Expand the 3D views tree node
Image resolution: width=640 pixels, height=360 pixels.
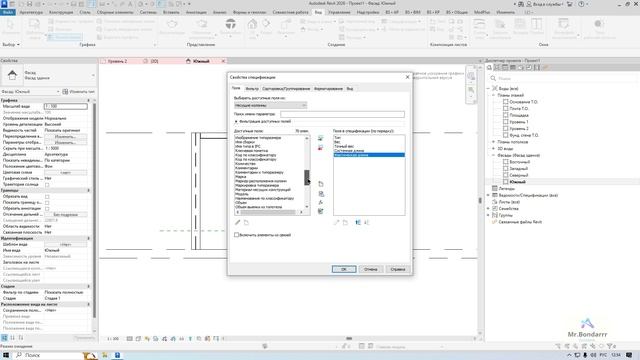(x=493, y=149)
